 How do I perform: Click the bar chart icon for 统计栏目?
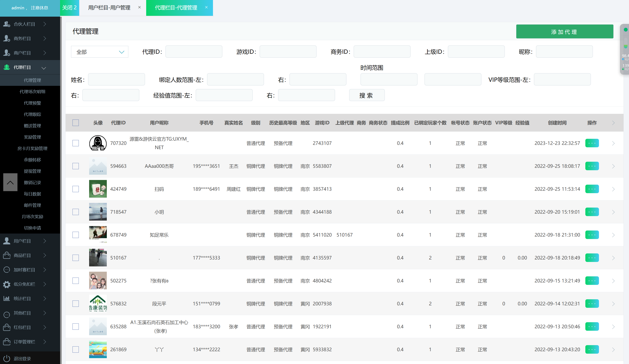tap(7, 298)
